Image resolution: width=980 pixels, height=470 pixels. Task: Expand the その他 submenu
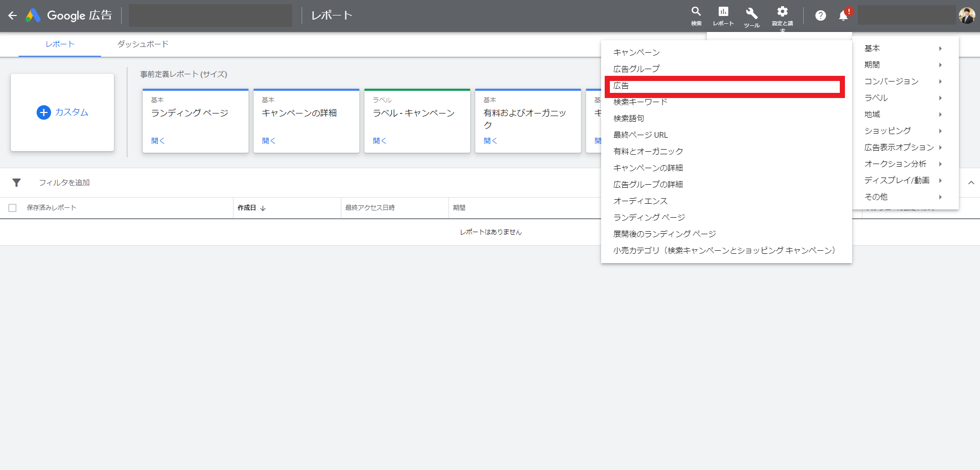tap(905, 197)
